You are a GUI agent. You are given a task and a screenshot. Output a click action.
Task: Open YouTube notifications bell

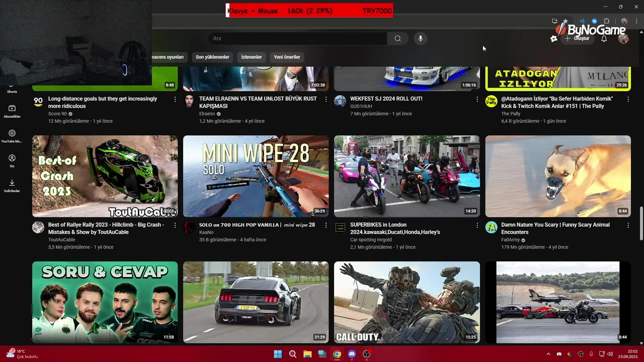[x=604, y=39]
